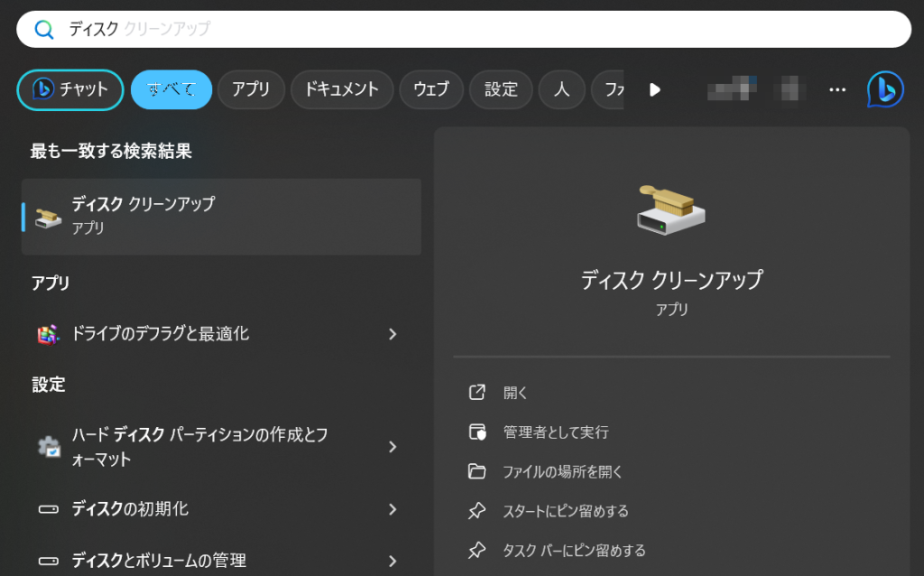Select the チャット filter tab
Image resolution: width=924 pixels, height=576 pixels.
(x=70, y=89)
